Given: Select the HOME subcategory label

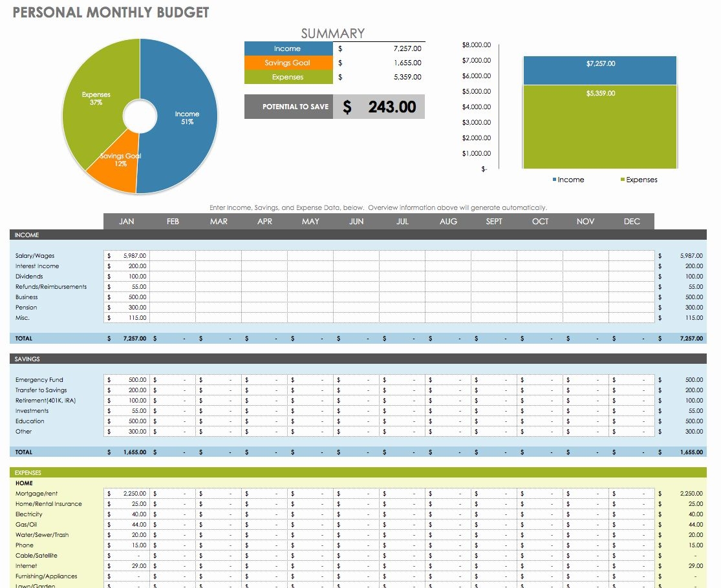Looking at the screenshot, I should point(24,483).
